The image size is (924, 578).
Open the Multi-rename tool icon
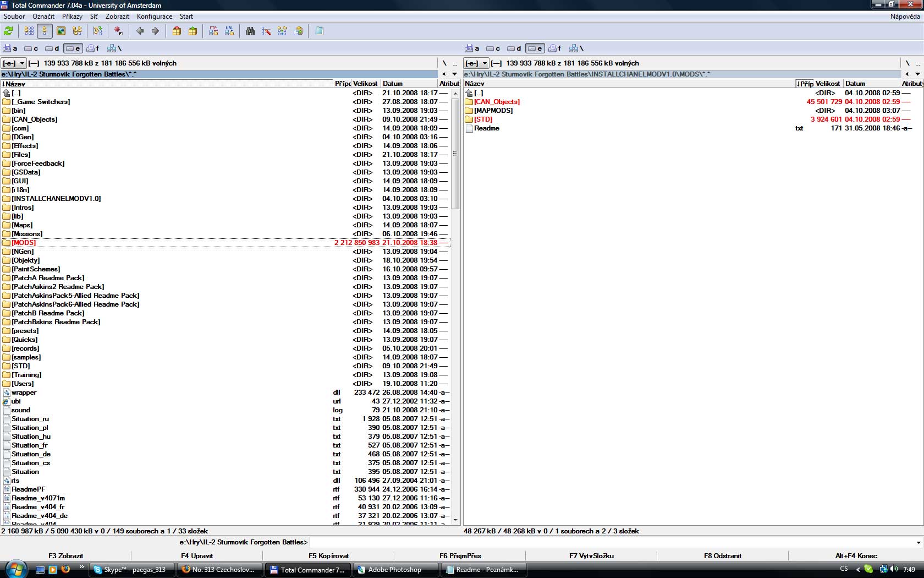(x=266, y=31)
